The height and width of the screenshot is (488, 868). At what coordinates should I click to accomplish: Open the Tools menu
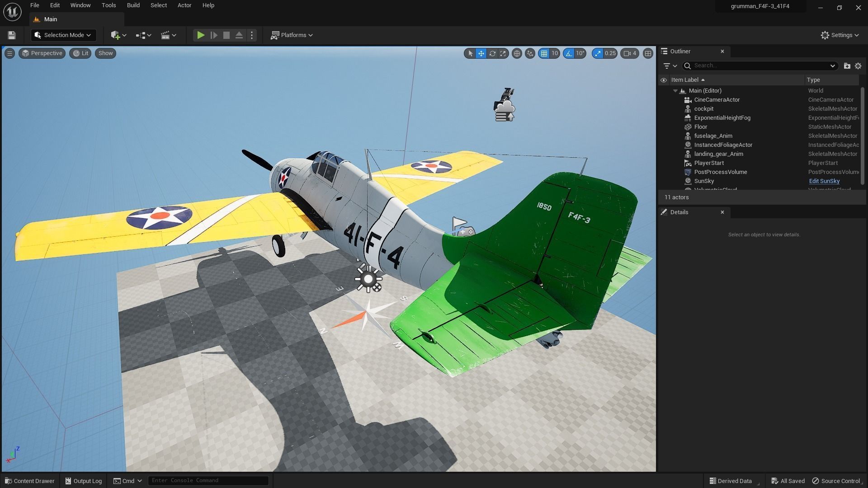[108, 5]
